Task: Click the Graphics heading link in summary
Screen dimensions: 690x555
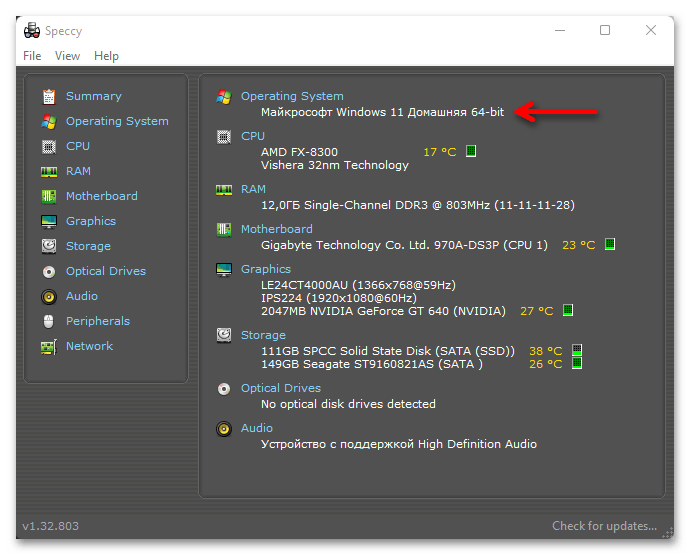Action: (266, 269)
